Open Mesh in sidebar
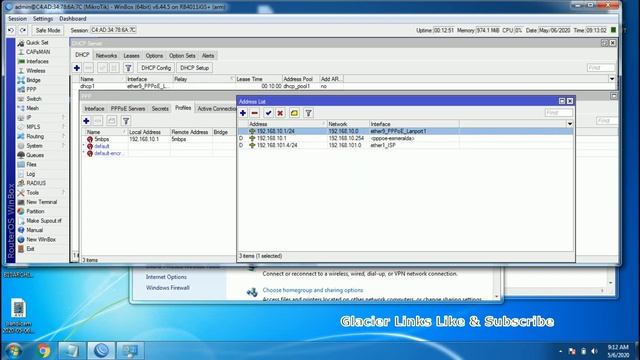The width and height of the screenshot is (640, 360). 32,108
